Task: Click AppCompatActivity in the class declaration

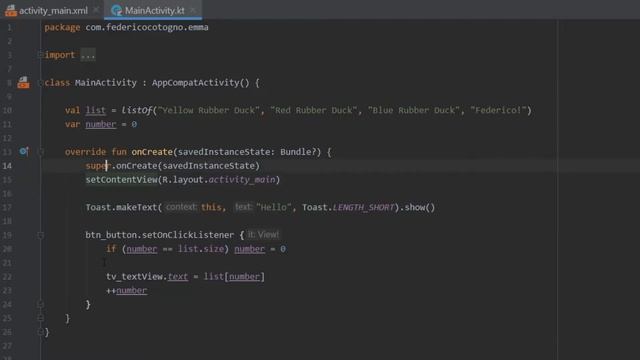Action: point(195,83)
